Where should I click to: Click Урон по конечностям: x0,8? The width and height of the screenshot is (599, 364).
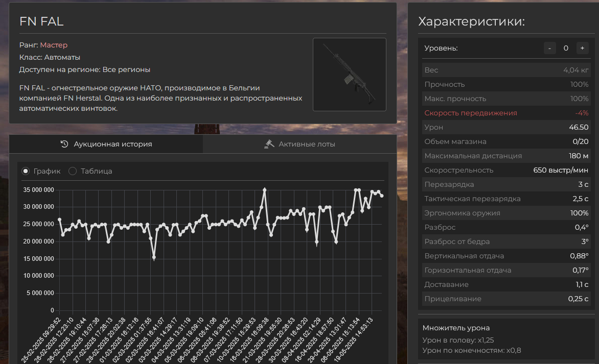pos(471,350)
